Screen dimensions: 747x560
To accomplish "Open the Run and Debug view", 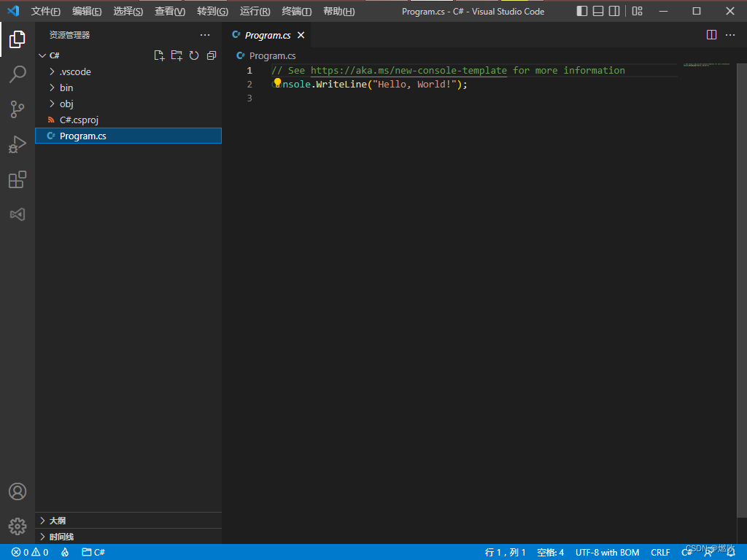I will [x=18, y=144].
